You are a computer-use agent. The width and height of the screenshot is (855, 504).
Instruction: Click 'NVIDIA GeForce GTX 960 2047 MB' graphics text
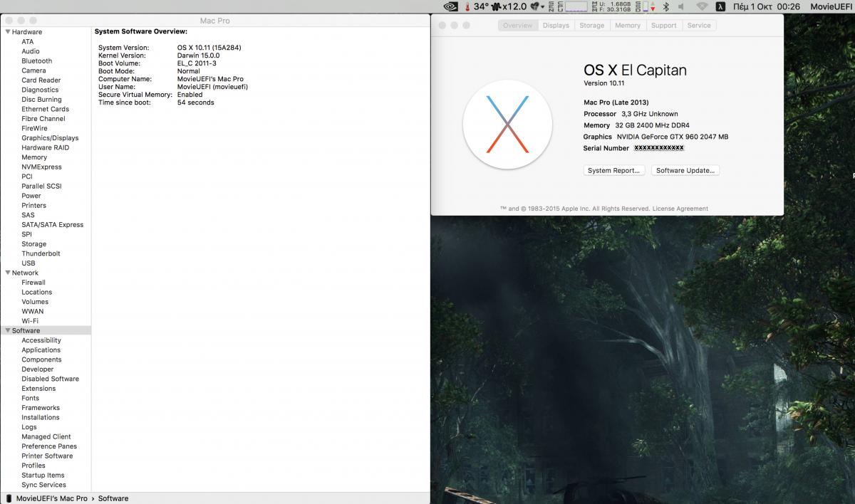click(x=673, y=137)
